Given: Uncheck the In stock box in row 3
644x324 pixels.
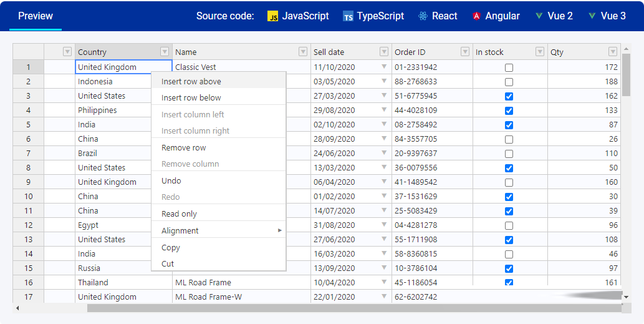Looking at the screenshot, I should [x=509, y=96].
